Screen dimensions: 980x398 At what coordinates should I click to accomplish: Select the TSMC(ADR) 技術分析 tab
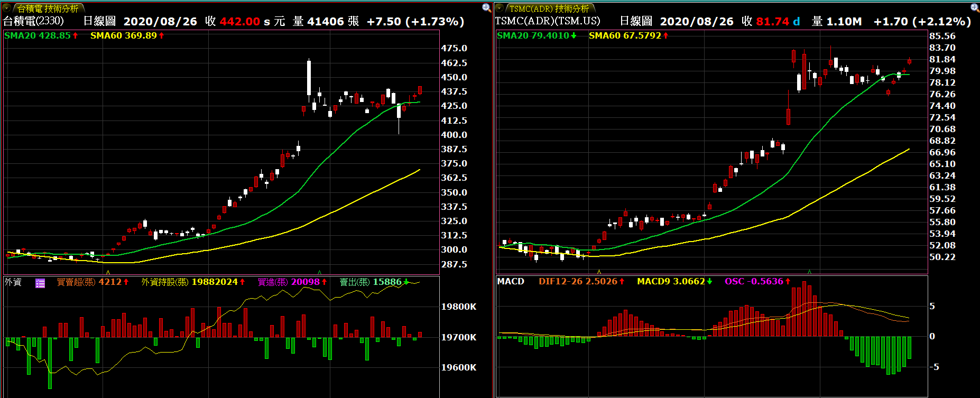tap(549, 8)
